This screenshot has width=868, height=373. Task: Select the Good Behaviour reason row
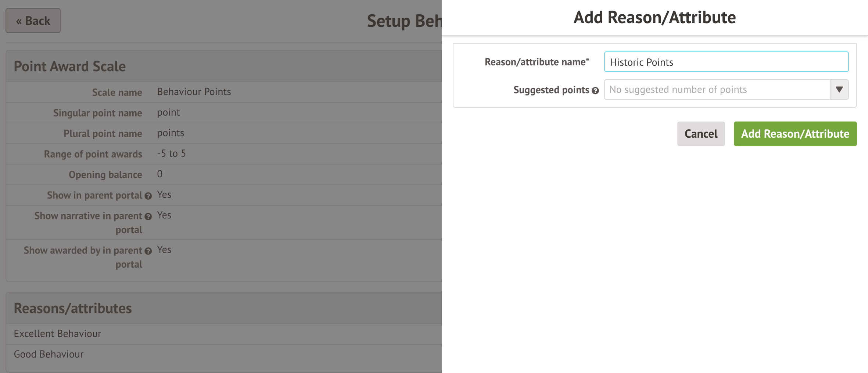tap(49, 354)
